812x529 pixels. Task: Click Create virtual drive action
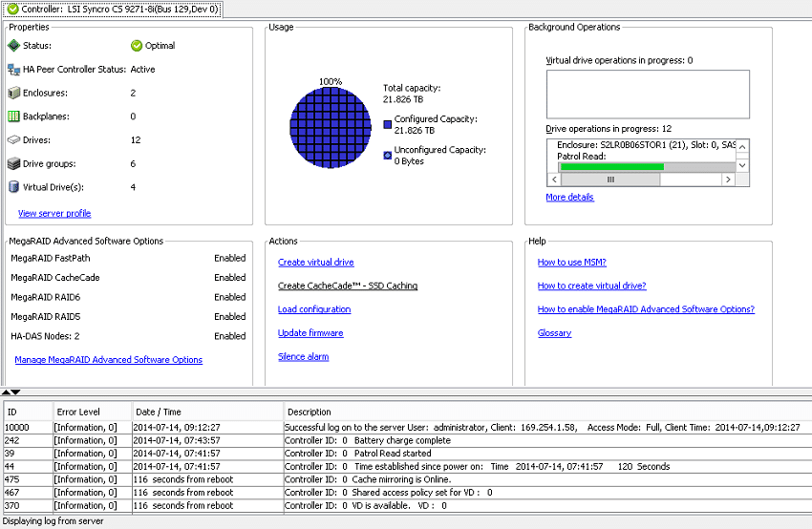(x=316, y=263)
